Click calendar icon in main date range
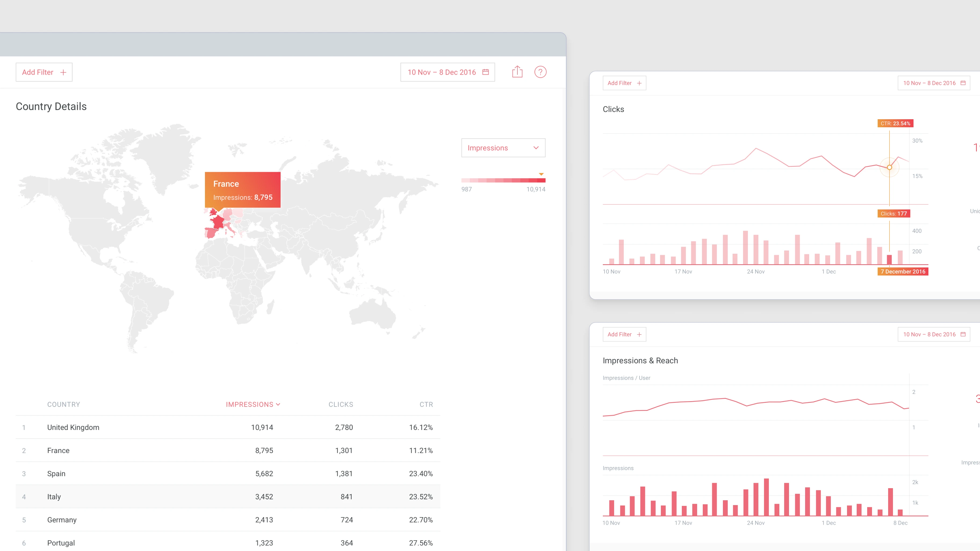The image size is (980, 551). point(485,72)
